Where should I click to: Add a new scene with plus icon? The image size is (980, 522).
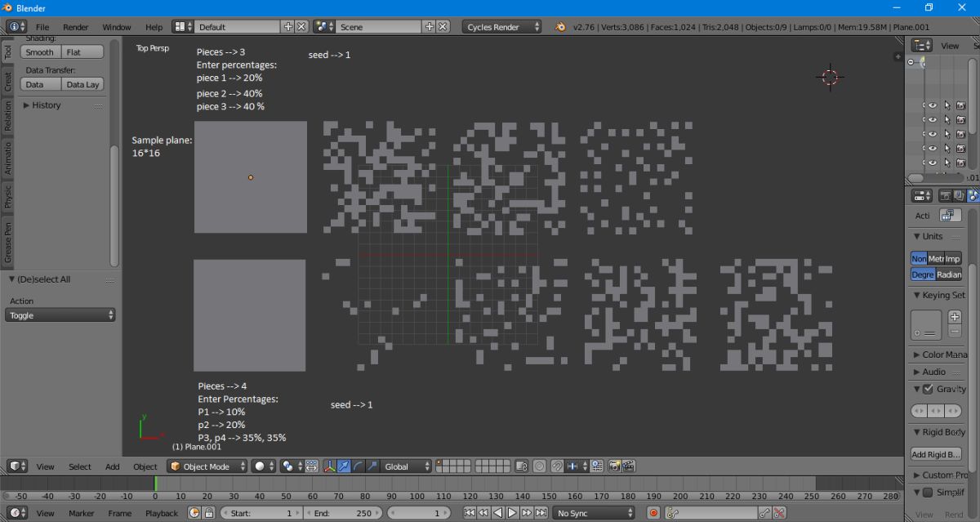point(430,27)
